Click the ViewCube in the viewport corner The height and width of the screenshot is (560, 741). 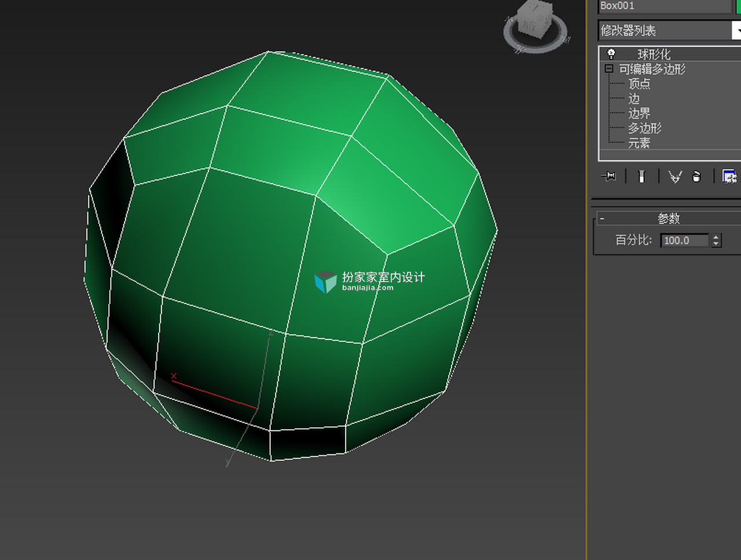535,19
